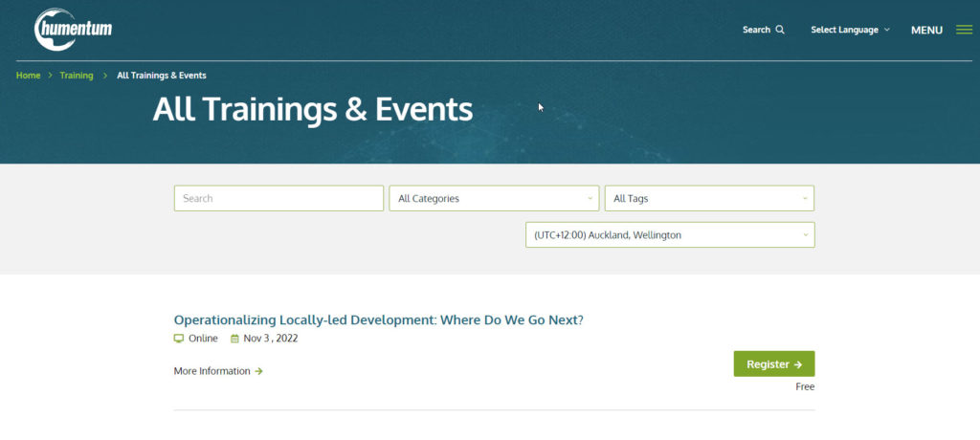Go to Training breadcrumb link
This screenshot has width=980, height=440.
click(x=77, y=76)
